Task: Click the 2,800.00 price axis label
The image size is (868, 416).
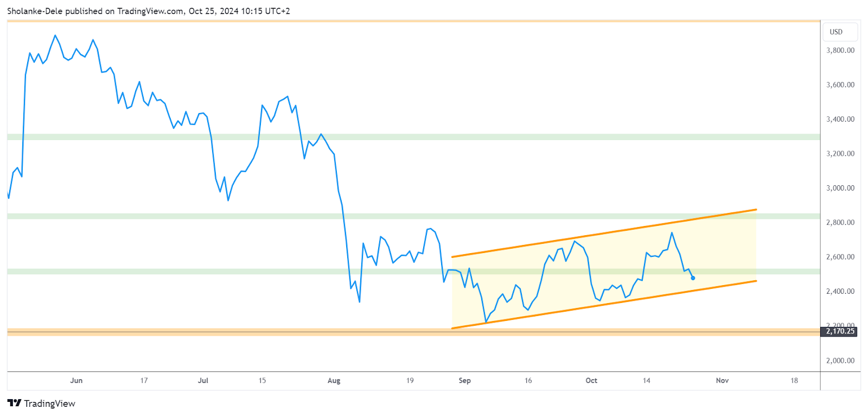Action: click(x=840, y=223)
